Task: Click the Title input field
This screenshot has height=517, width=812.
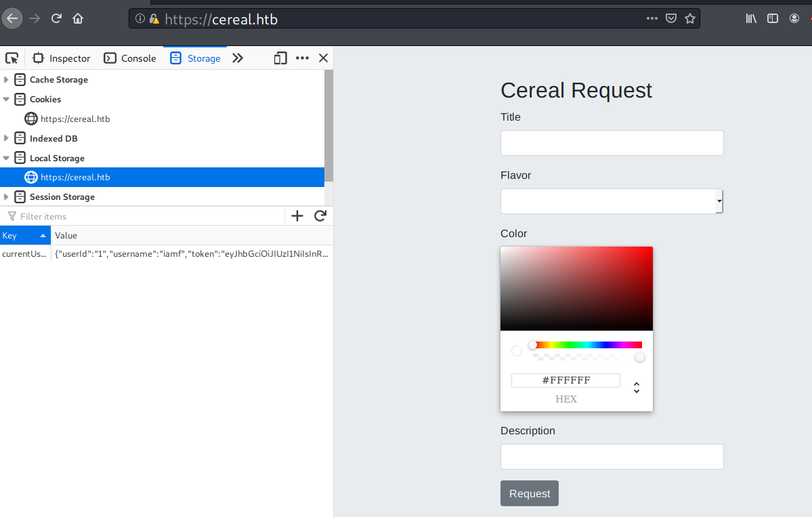Action: tap(612, 143)
